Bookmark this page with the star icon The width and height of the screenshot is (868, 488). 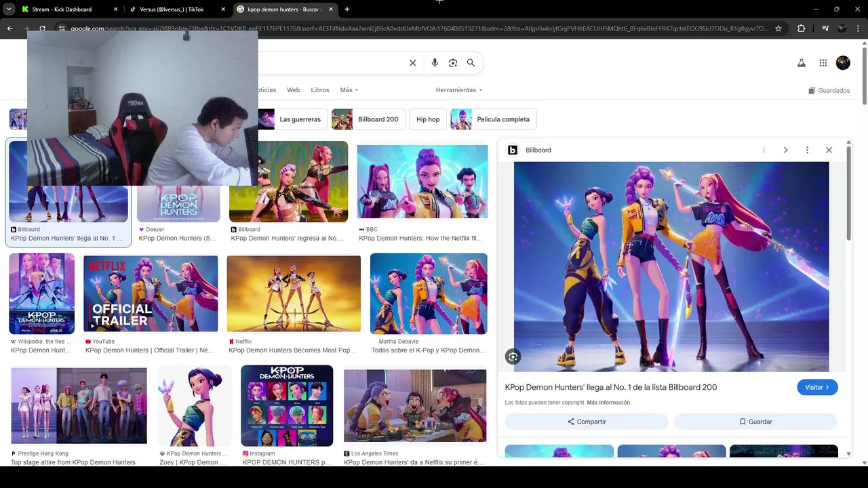pyautogui.click(x=778, y=28)
